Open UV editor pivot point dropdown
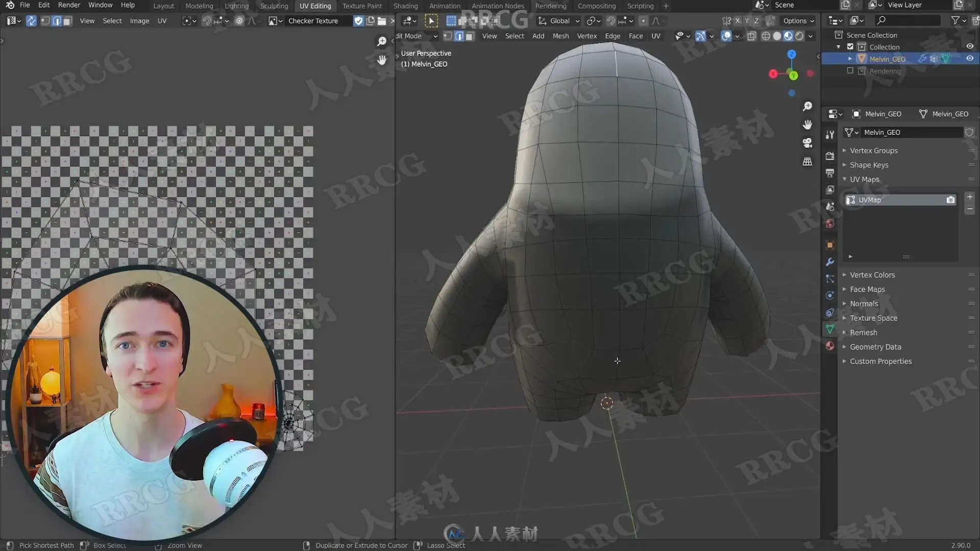Screen dimensions: 980x551 point(189,21)
